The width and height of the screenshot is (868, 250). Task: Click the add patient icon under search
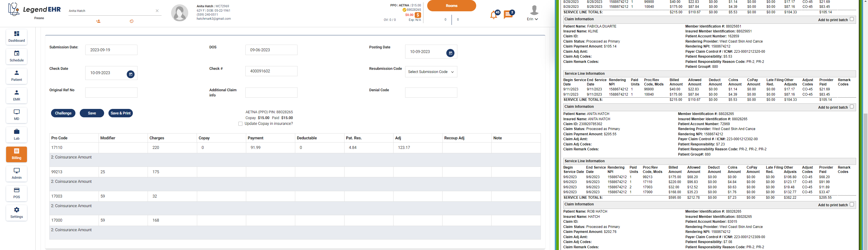tap(98, 21)
